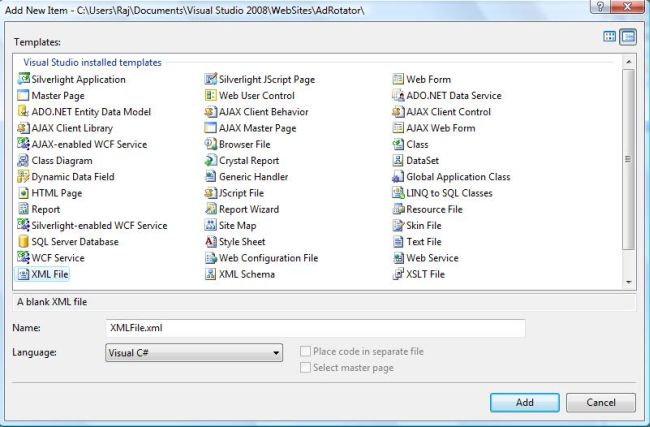Pick the Web User Control icon

point(211,95)
